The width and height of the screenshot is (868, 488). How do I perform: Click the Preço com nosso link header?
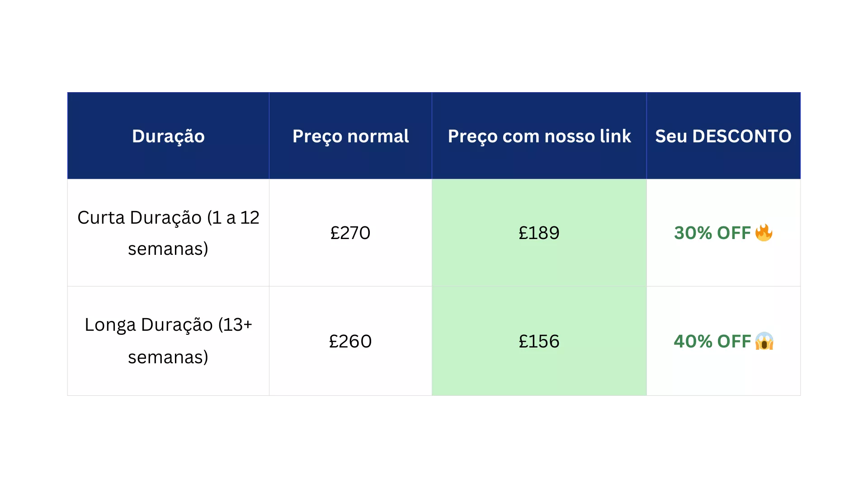click(539, 136)
